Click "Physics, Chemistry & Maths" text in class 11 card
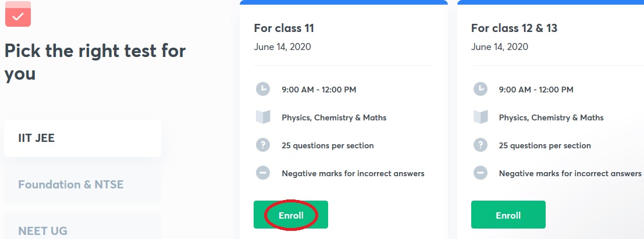 [x=334, y=117]
